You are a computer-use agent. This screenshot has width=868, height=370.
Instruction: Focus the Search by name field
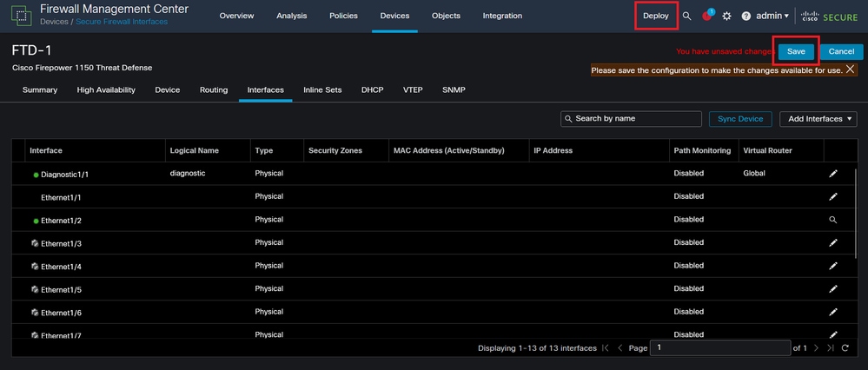(631, 119)
